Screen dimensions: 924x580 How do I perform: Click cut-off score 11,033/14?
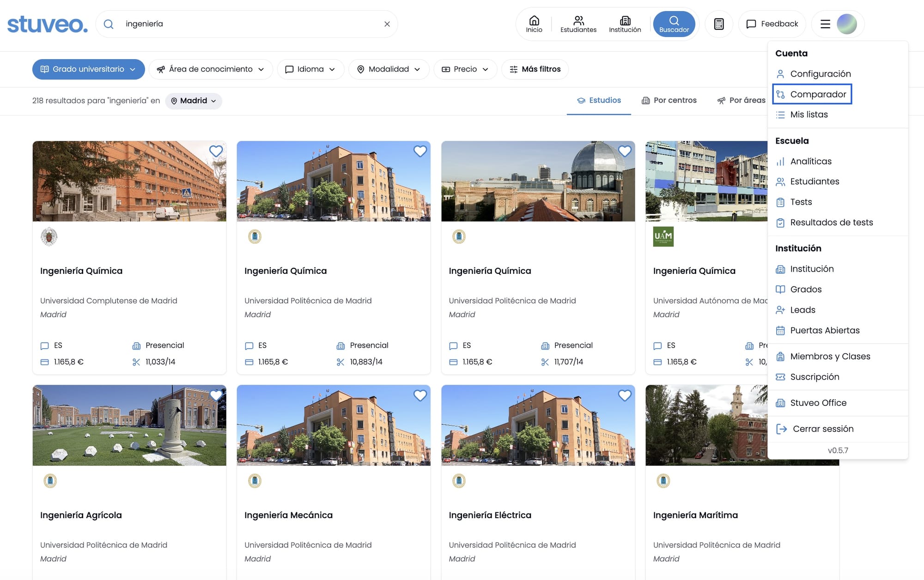(160, 362)
